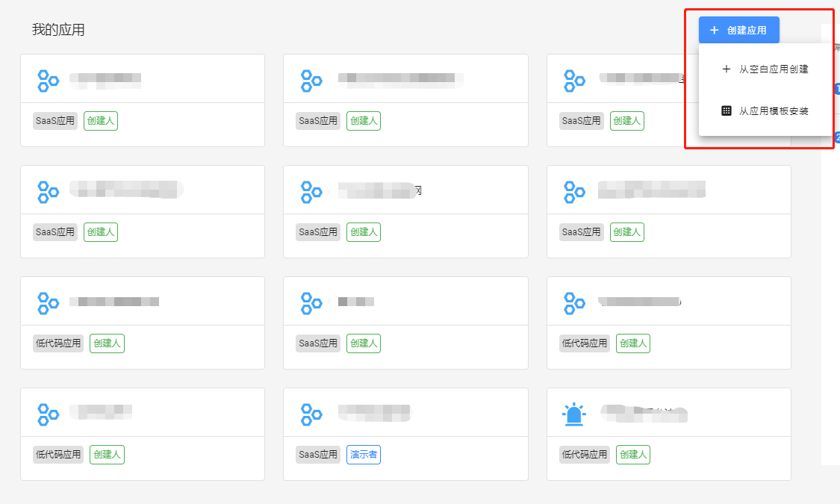The height and width of the screenshot is (504, 840).
Task: Click the plus icon beside 从空白应用创建
Action: [x=726, y=69]
